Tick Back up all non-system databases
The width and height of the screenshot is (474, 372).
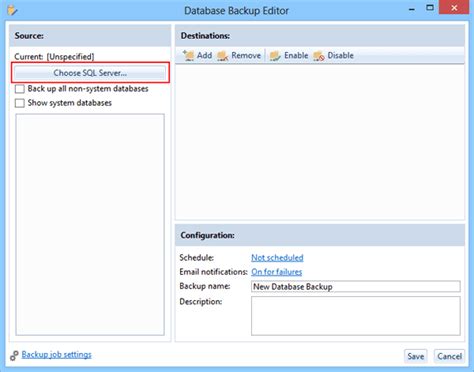[20, 89]
